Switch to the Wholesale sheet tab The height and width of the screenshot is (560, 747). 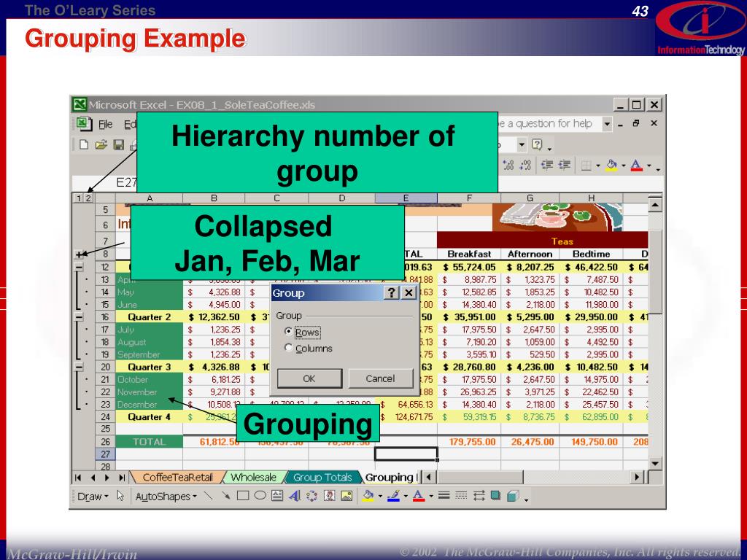pos(253,477)
